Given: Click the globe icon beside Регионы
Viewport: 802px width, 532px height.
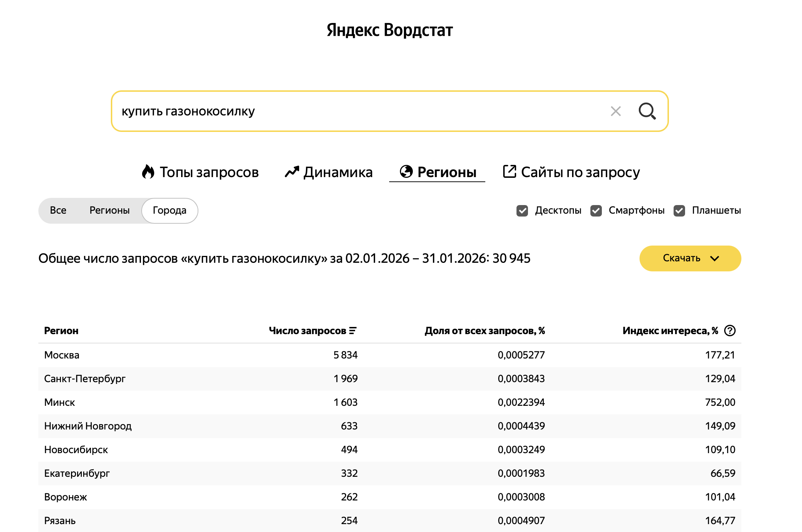Looking at the screenshot, I should coord(406,172).
